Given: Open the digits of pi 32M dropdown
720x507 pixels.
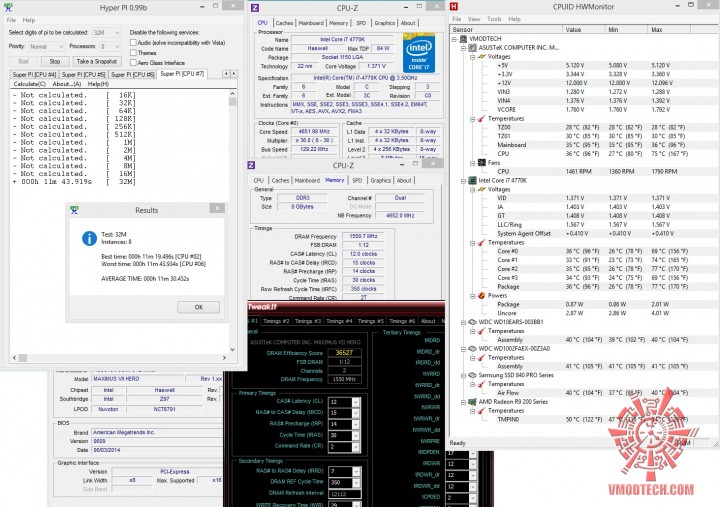Looking at the screenshot, I should click(x=107, y=33).
